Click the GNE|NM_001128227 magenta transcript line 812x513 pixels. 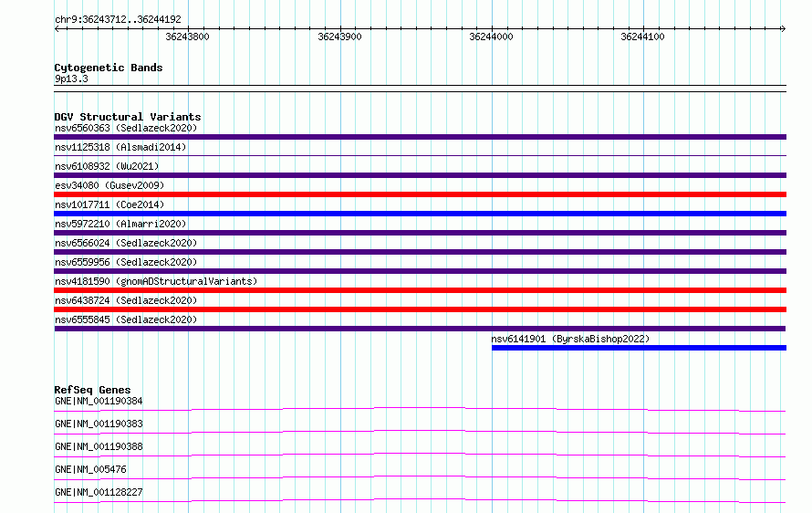[420, 500]
